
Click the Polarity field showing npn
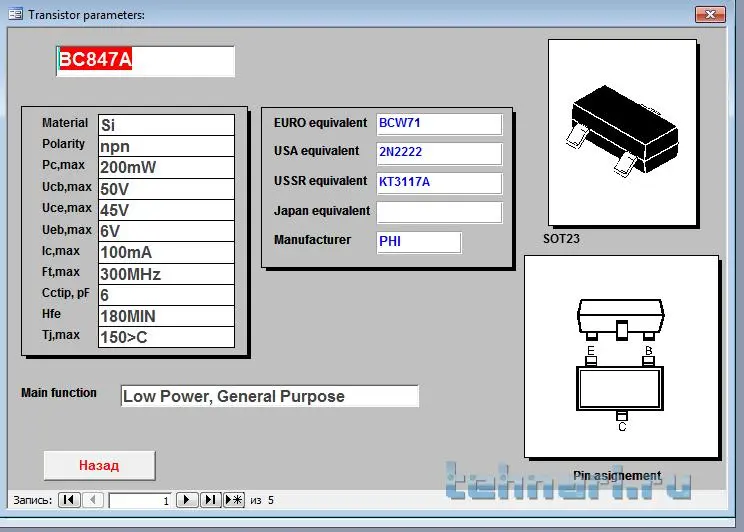(166, 146)
